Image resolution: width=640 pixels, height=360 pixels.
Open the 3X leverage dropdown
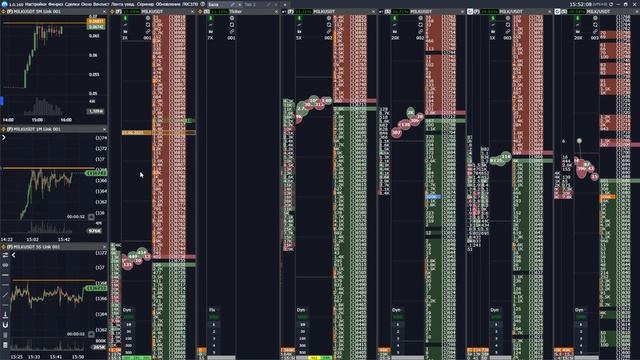(x=125, y=38)
